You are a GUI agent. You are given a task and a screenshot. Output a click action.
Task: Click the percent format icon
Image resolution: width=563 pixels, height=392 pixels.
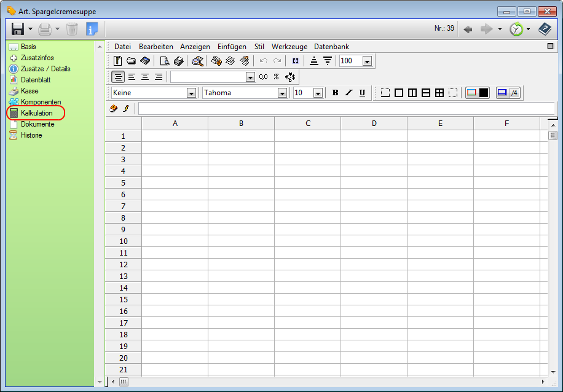(276, 77)
